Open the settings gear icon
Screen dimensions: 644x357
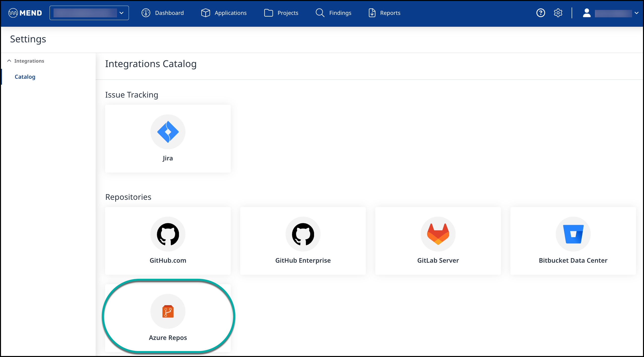click(558, 13)
